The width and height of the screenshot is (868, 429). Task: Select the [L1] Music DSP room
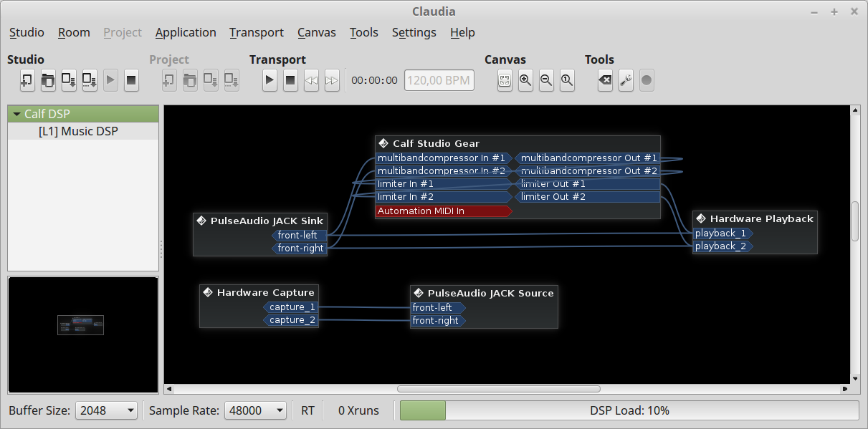point(78,131)
